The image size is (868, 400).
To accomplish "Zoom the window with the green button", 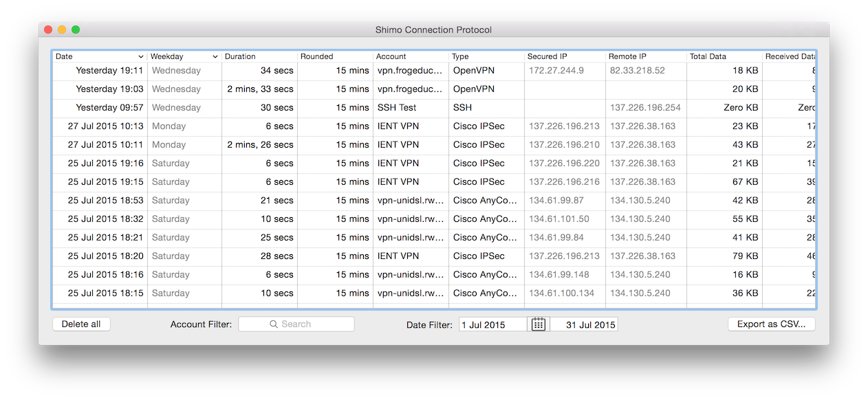I will [76, 30].
